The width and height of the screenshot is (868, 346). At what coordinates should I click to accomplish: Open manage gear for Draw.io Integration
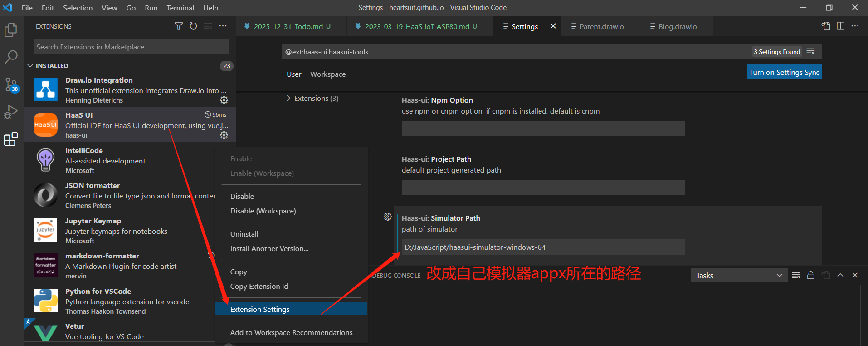[224, 100]
